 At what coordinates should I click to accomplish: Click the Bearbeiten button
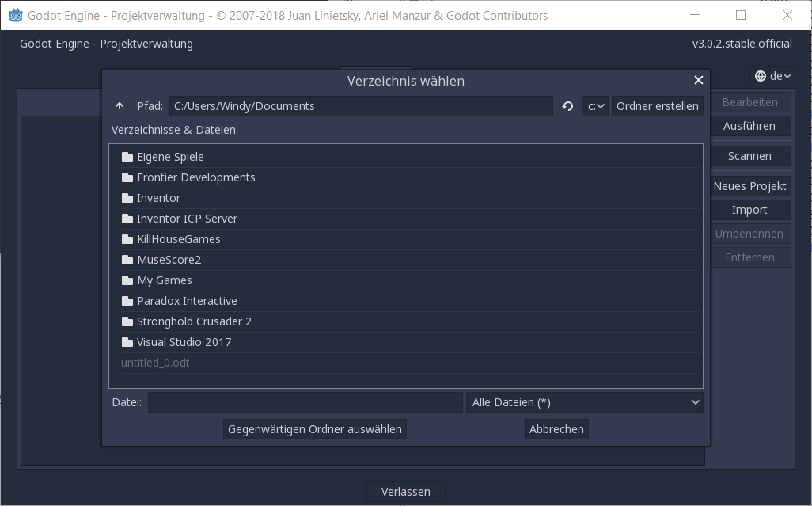749,102
